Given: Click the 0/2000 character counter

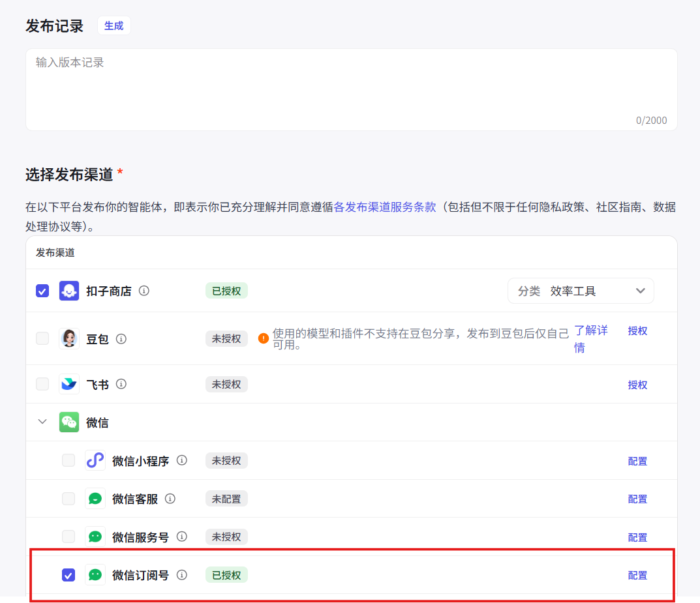Looking at the screenshot, I should click(651, 121).
